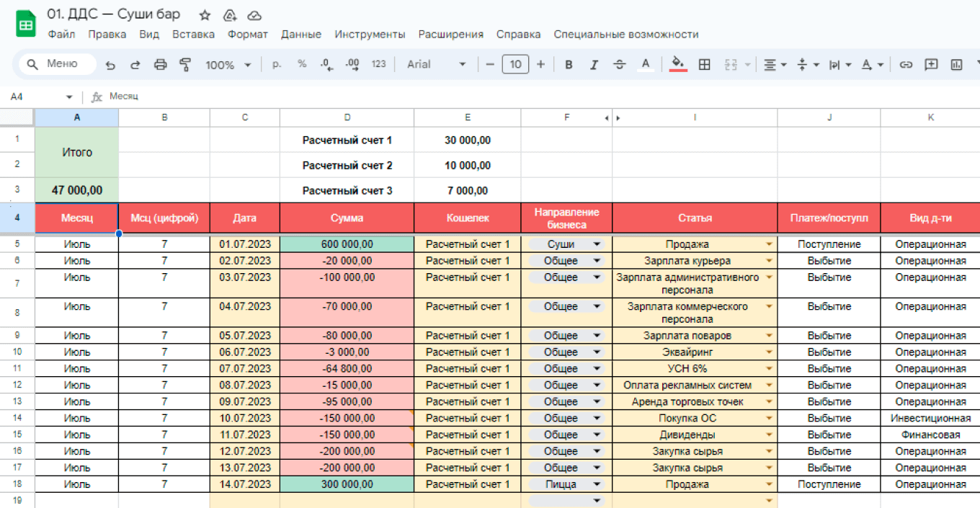Image resolution: width=980 pixels, height=508 pixels.
Task: Toggle bold formatting
Action: point(569,65)
